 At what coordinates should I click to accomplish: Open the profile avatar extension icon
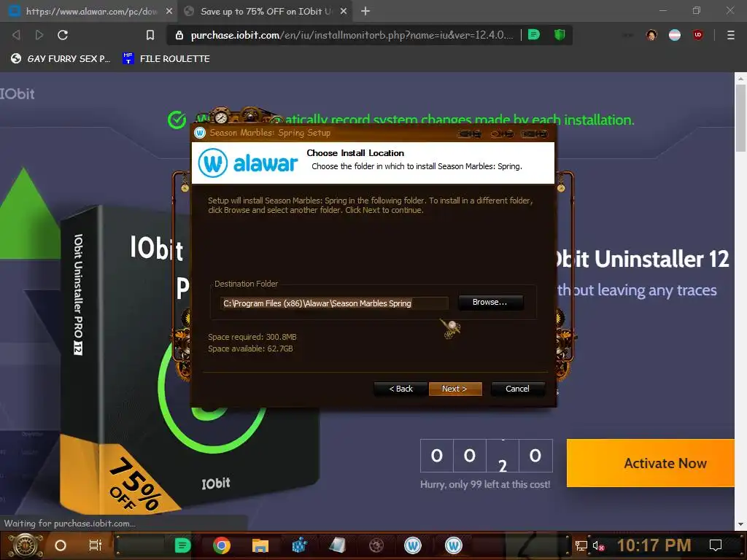click(651, 35)
